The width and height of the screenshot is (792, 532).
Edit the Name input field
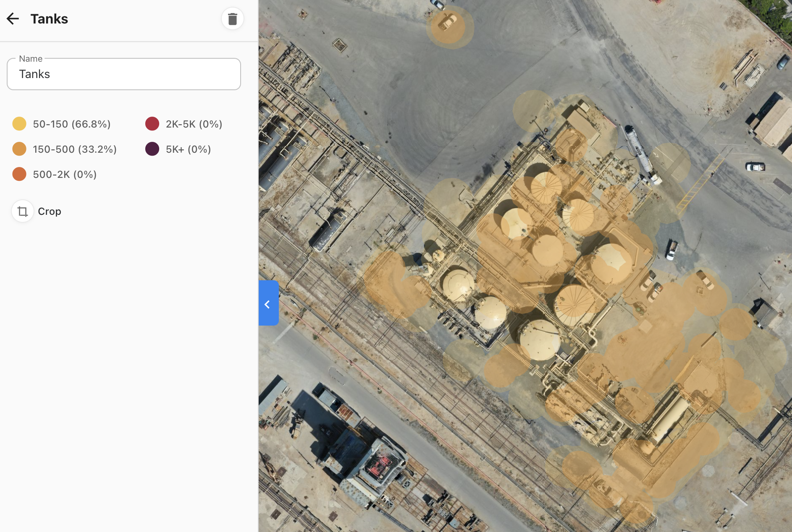[124, 74]
